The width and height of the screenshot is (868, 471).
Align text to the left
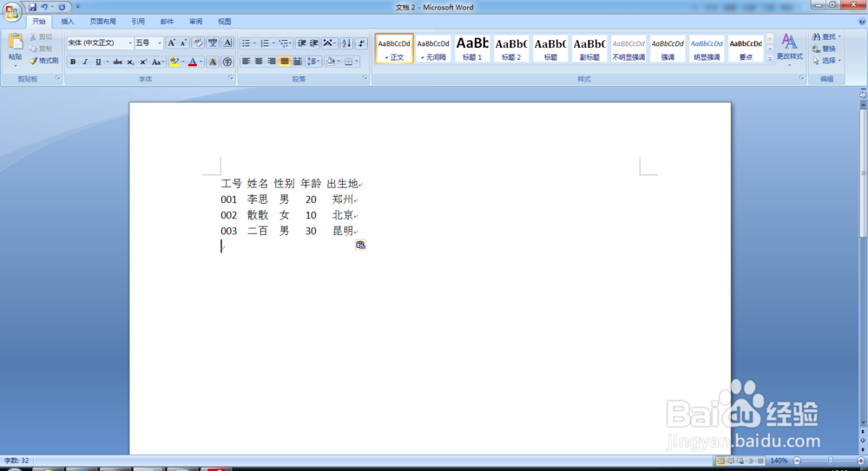click(246, 62)
